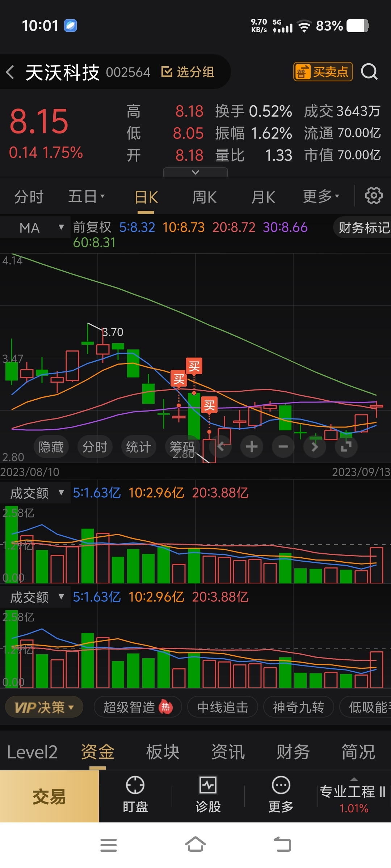391x868 pixels.
Task: Open first 成交额 indicator dropdown
Action: click(x=35, y=493)
